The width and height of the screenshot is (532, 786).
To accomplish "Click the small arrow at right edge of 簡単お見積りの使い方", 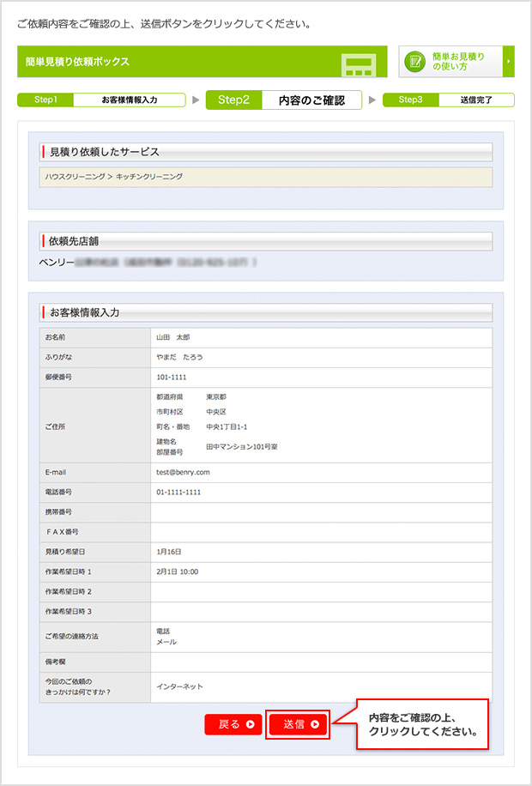I will tap(510, 62).
